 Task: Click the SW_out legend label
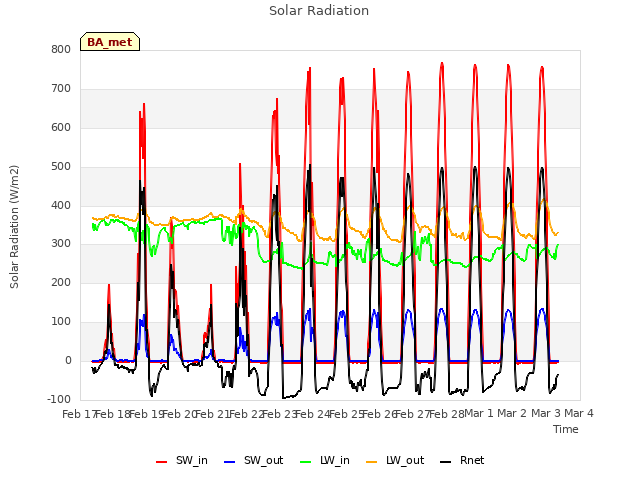(x=264, y=460)
